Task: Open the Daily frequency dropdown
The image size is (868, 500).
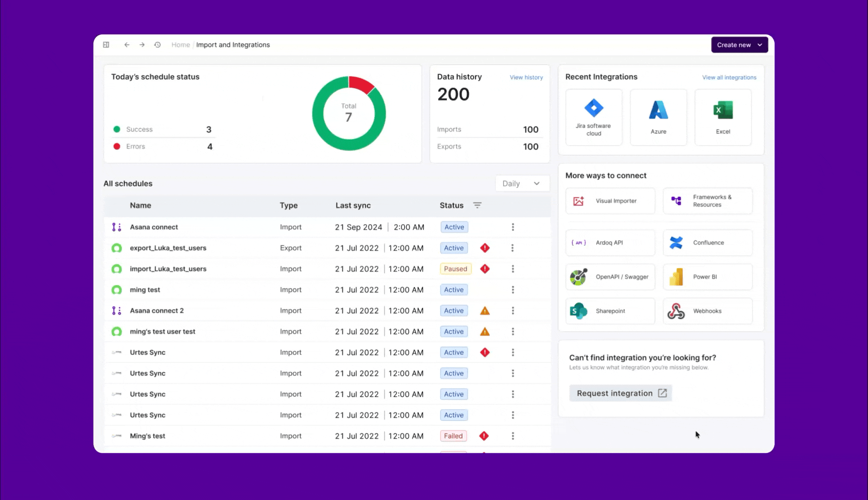Action: tap(521, 183)
